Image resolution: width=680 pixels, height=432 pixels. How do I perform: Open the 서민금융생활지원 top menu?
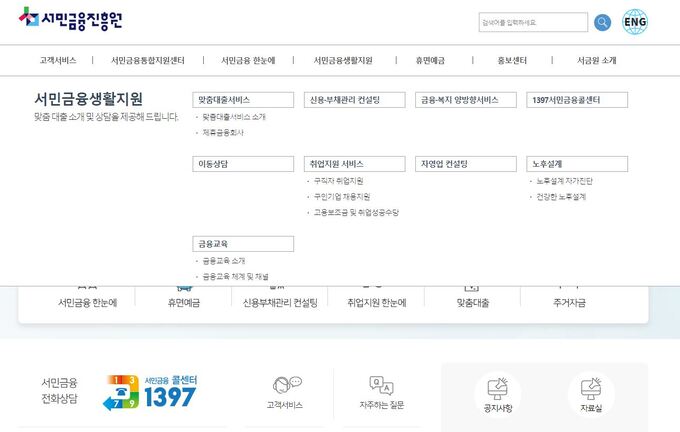(342, 60)
